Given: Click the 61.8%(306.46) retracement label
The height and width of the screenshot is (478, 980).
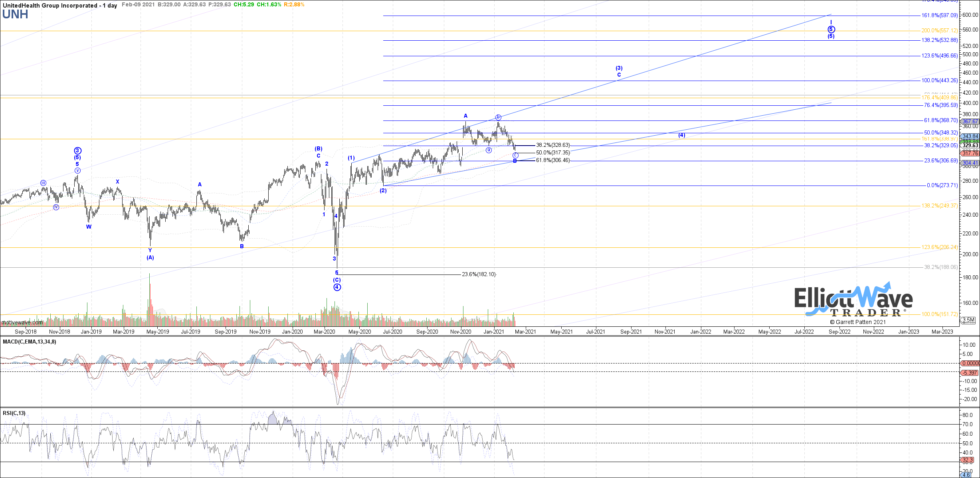Looking at the screenshot, I should [553, 160].
